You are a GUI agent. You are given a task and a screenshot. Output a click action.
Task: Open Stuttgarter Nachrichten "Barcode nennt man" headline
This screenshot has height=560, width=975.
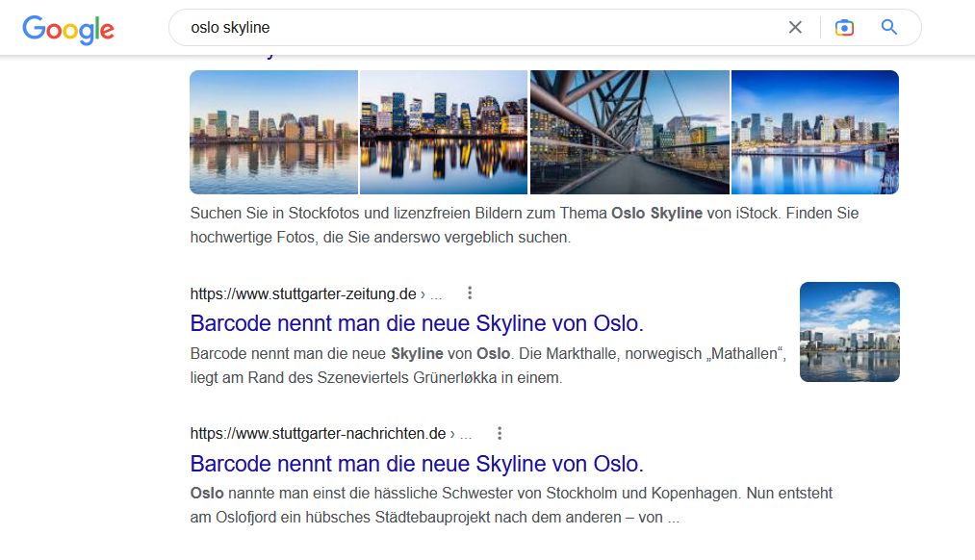click(x=417, y=464)
